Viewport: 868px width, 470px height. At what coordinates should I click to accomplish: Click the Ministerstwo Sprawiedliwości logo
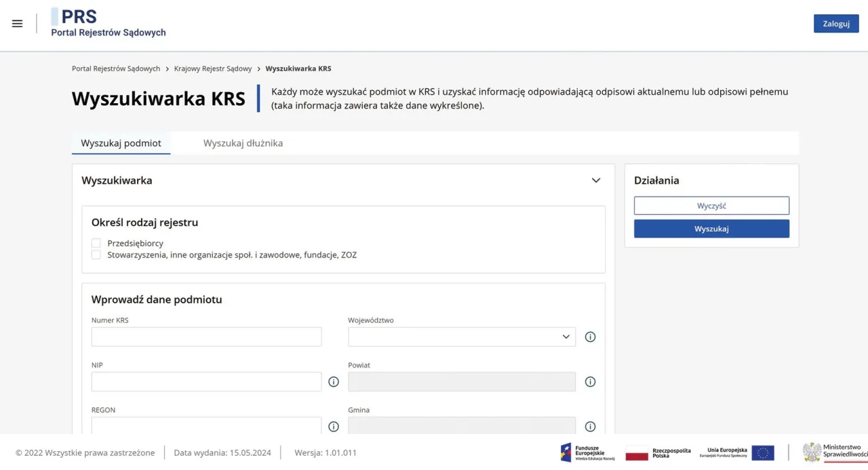835,452
